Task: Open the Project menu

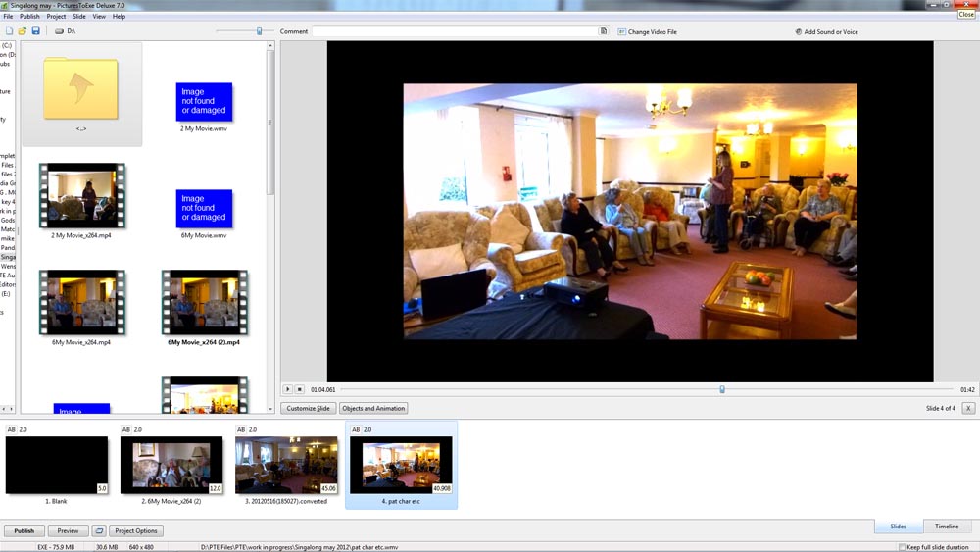Action: 56,17
